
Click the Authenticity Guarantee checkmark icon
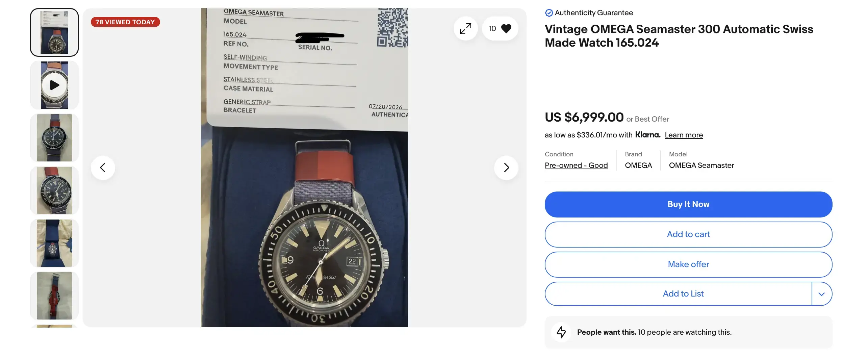tap(549, 13)
